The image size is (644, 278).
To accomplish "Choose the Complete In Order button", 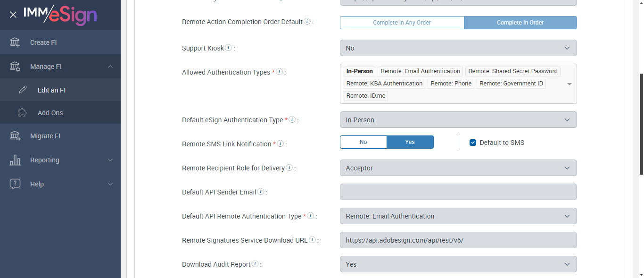I will (x=520, y=23).
